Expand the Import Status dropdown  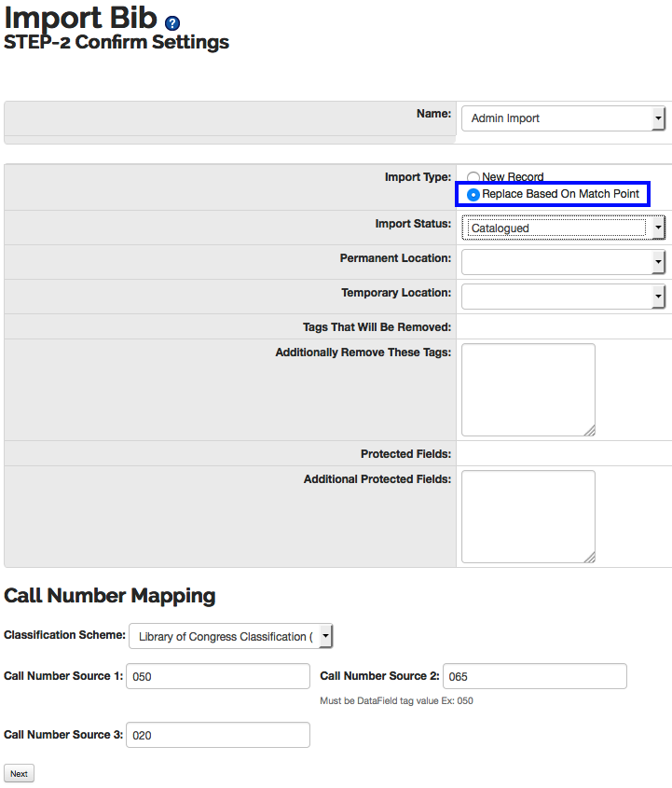(563, 228)
